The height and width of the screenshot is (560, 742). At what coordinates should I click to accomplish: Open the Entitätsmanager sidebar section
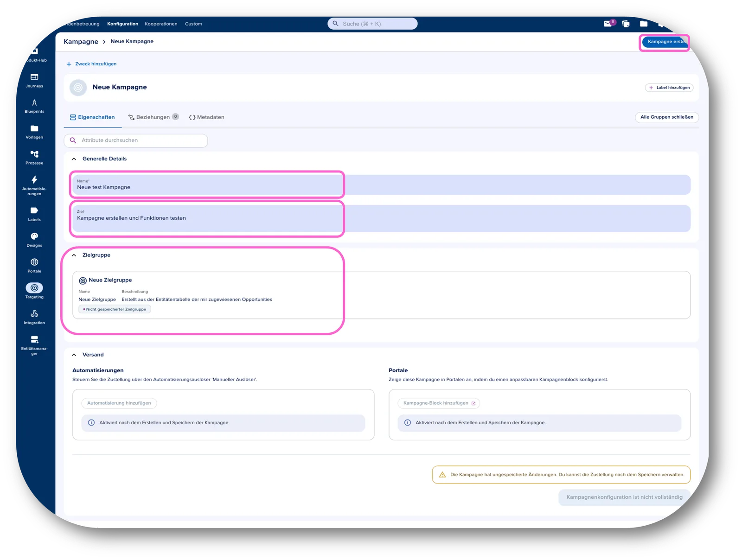[x=34, y=345]
